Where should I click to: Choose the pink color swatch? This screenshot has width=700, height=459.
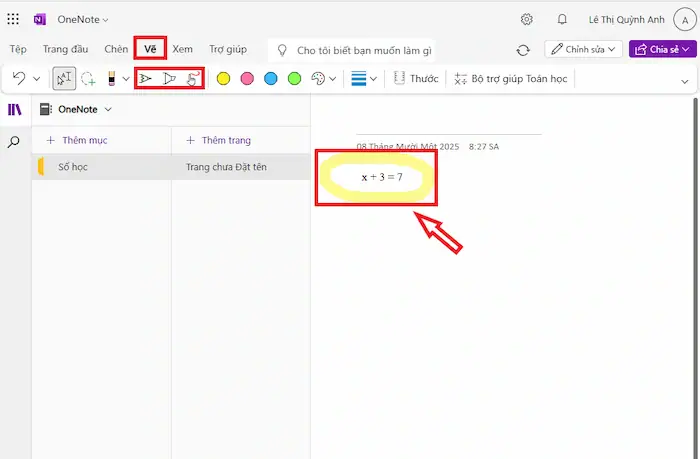[x=247, y=78]
